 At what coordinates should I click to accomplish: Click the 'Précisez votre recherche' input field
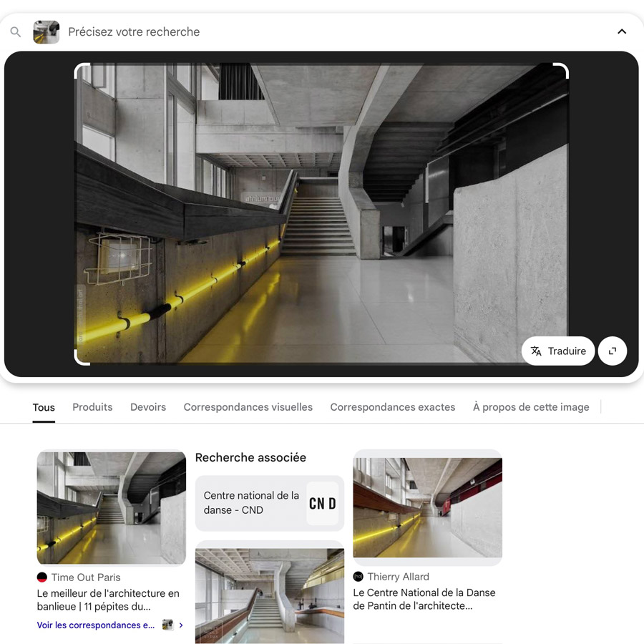tap(133, 31)
